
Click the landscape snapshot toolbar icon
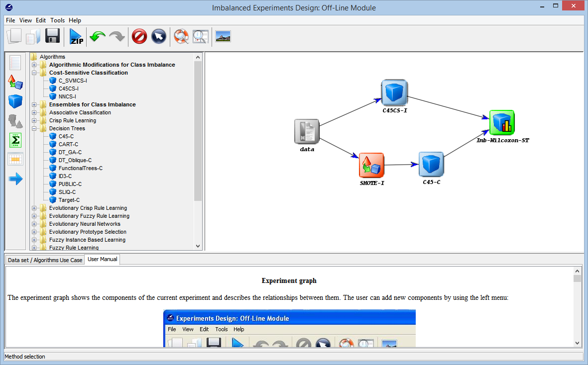(x=223, y=36)
